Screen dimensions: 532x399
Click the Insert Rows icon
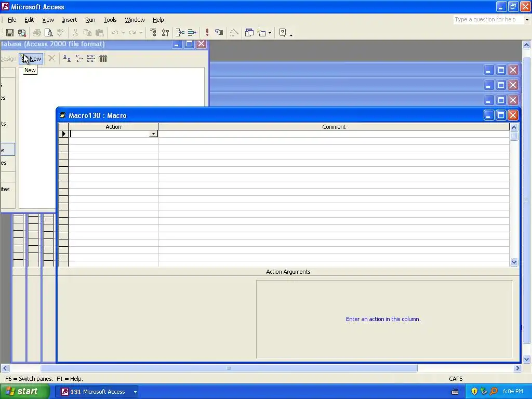(x=180, y=33)
